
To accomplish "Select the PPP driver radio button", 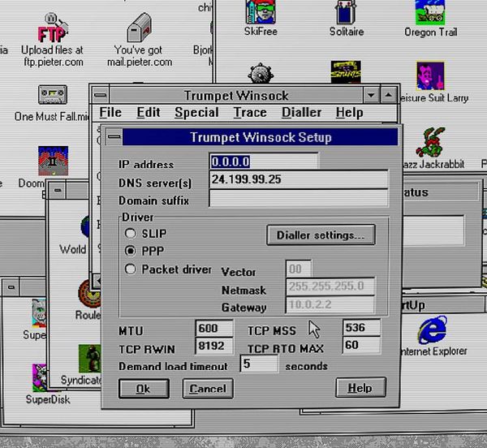I will pos(130,251).
